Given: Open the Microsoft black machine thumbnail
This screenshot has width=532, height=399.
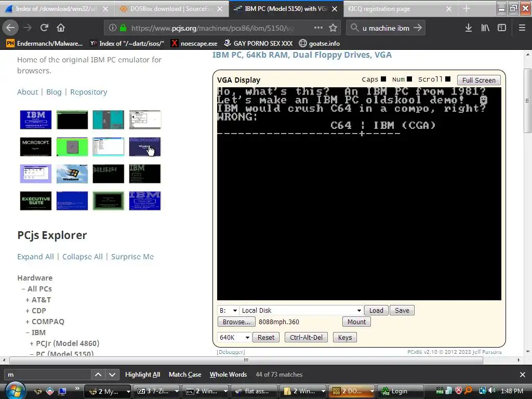Looking at the screenshot, I should pyautogui.click(x=36, y=147).
